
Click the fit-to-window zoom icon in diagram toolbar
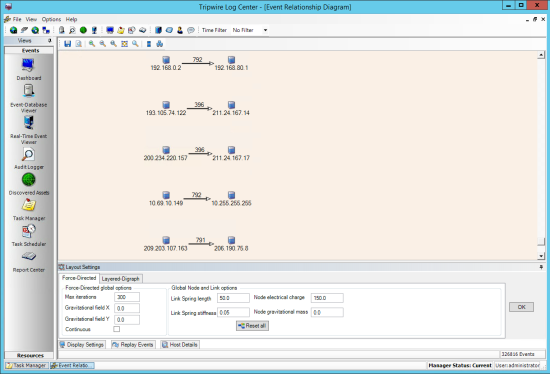pyautogui.click(x=124, y=44)
